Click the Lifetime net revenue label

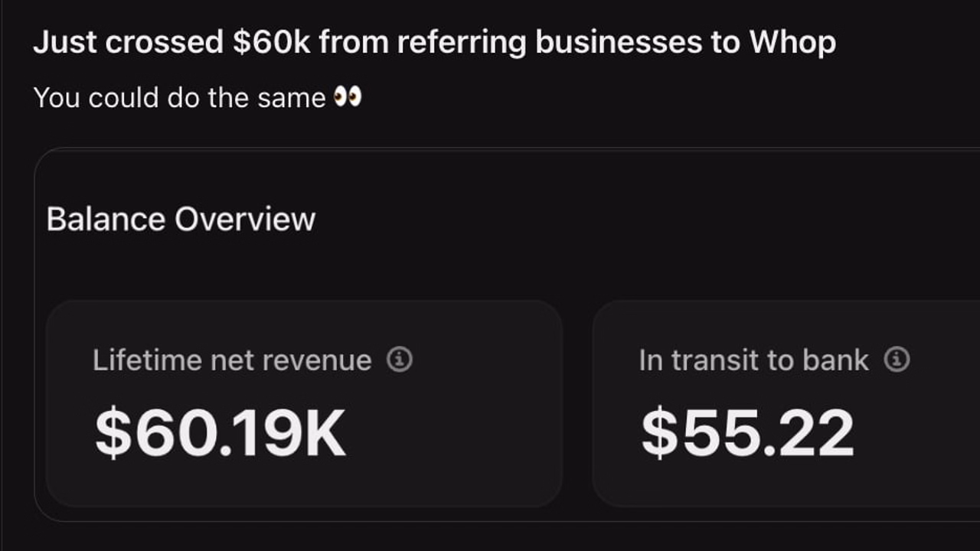tap(232, 360)
